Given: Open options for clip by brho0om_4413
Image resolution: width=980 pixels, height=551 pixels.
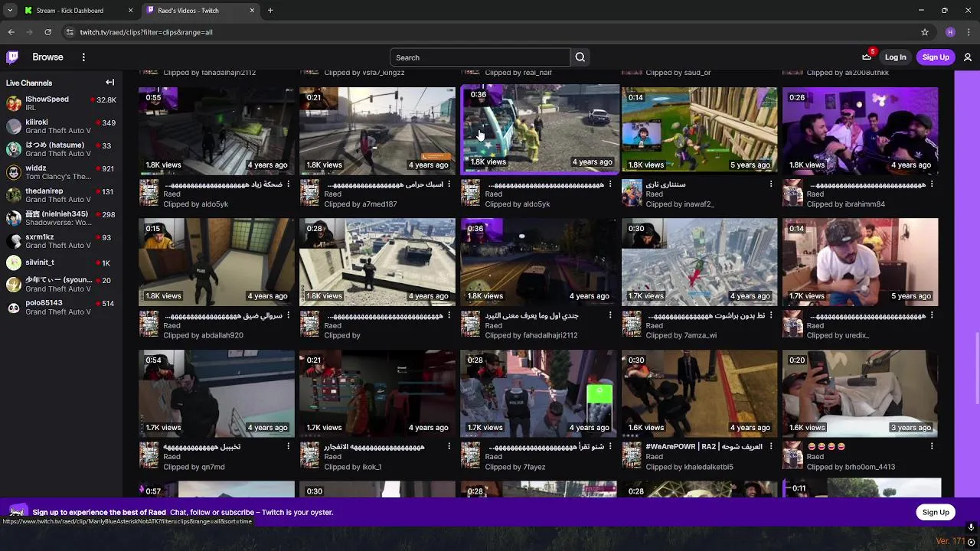Looking at the screenshot, I should [932, 446].
